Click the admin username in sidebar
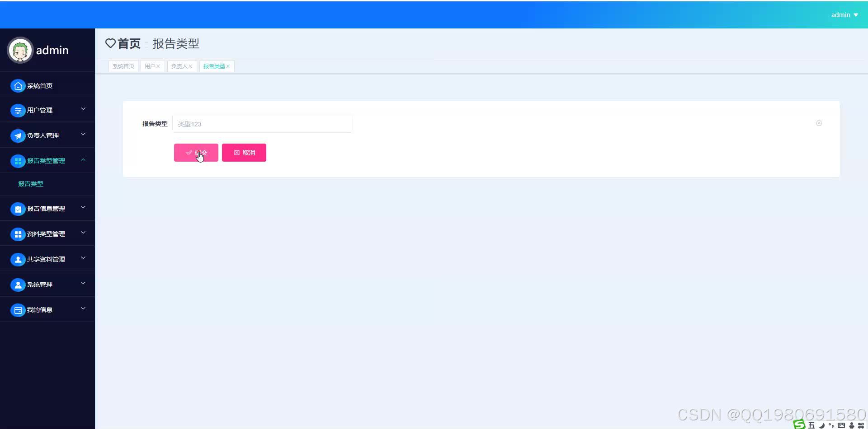 point(52,50)
